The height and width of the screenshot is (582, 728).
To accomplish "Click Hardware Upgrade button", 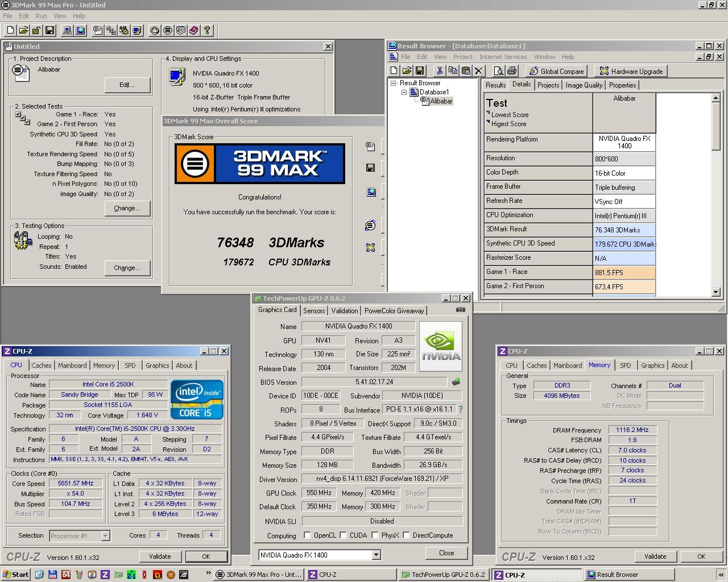I will tap(631, 71).
